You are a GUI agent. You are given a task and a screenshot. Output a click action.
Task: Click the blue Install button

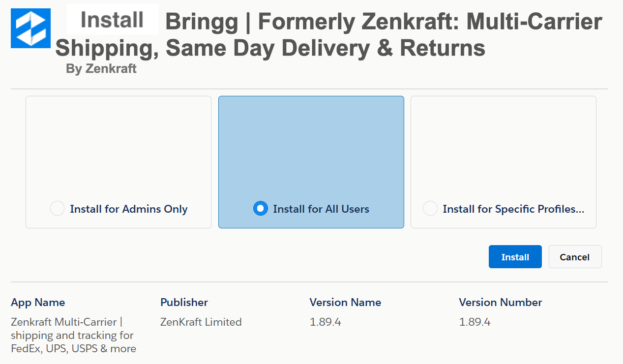pyautogui.click(x=515, y=257)
